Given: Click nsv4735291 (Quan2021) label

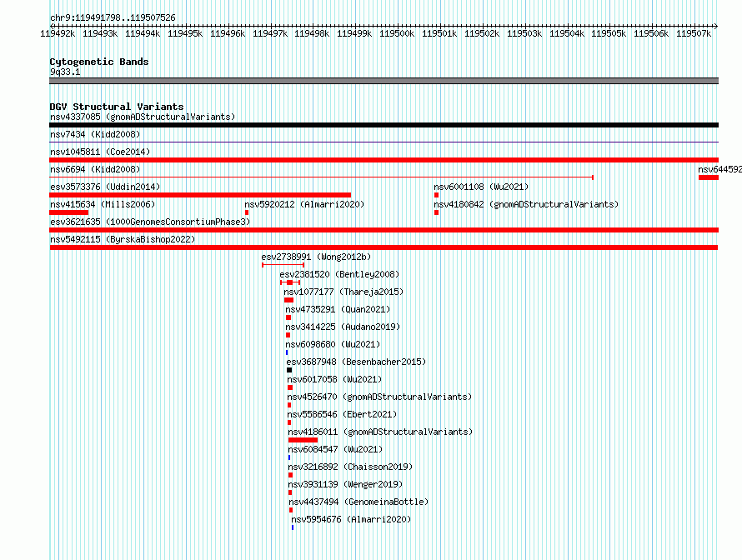Looking at the screenshot, I should pos(338,309).
